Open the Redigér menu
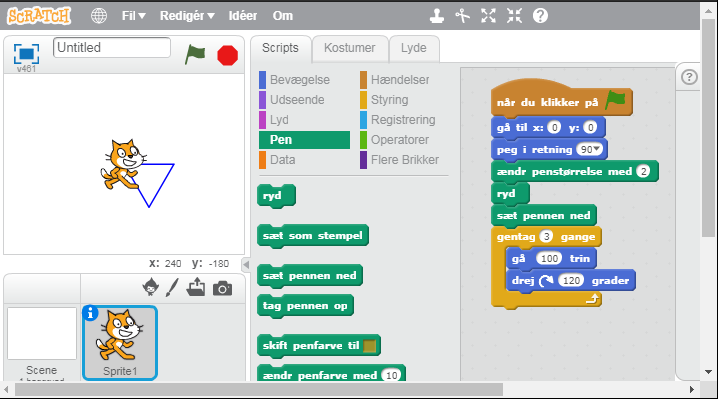Viewport: 718px width, 399px height. tap(187, 16)
